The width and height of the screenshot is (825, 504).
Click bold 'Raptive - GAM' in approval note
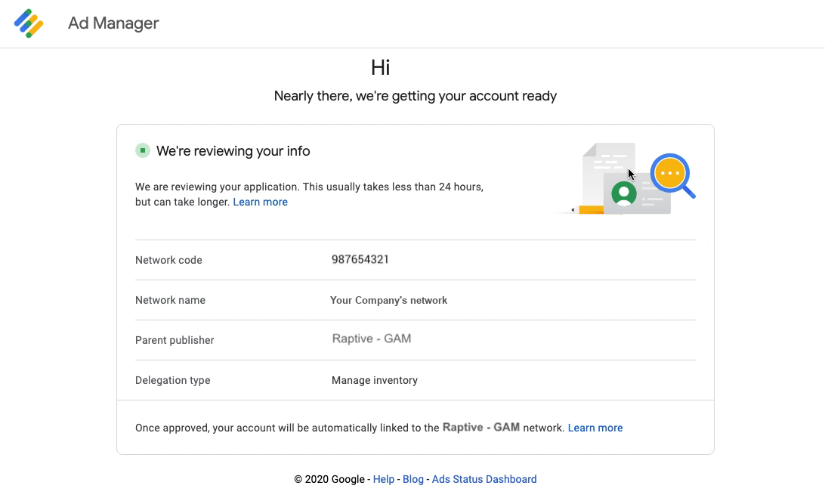click(x=481, y=427)
